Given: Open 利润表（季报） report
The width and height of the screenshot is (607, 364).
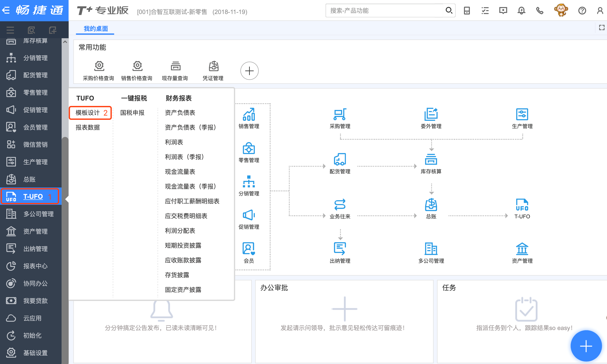Looking at the screenshot, I should [185, 157].
